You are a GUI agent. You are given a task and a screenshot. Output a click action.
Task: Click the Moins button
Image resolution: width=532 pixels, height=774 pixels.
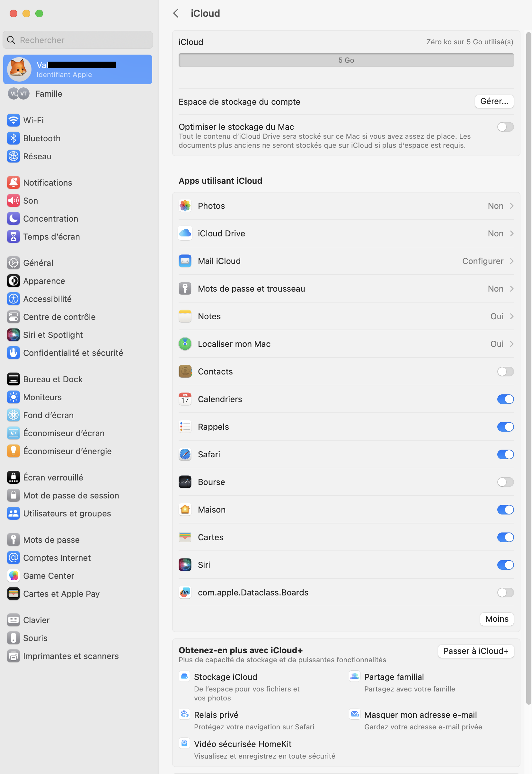pos(497,619)
